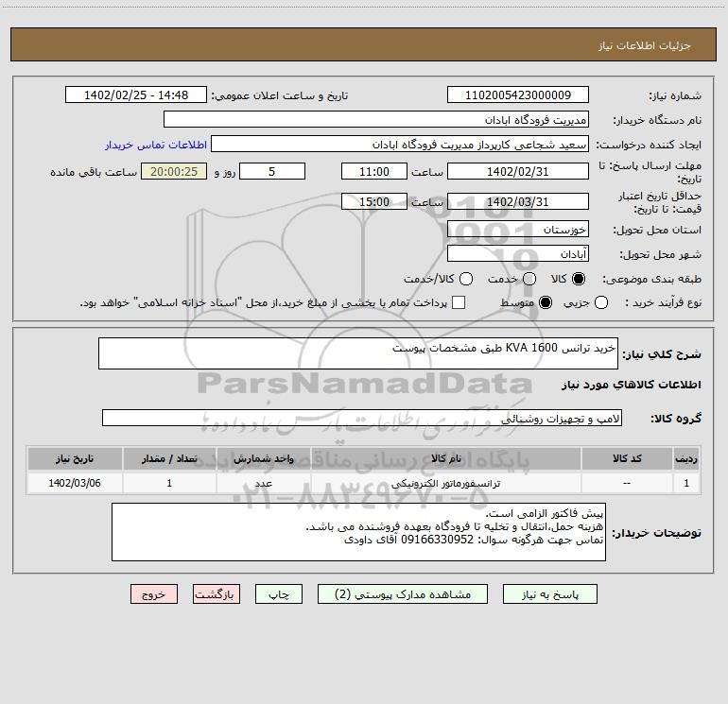Select the خدمت radio button
This screenshot has width=728, height=704.
coord(529,279)
